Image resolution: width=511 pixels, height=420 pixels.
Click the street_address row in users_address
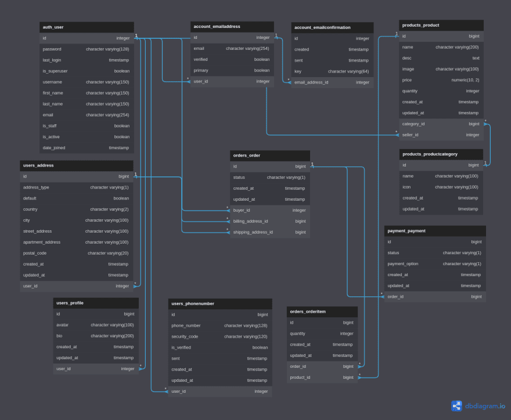click(x=77, y=231)
